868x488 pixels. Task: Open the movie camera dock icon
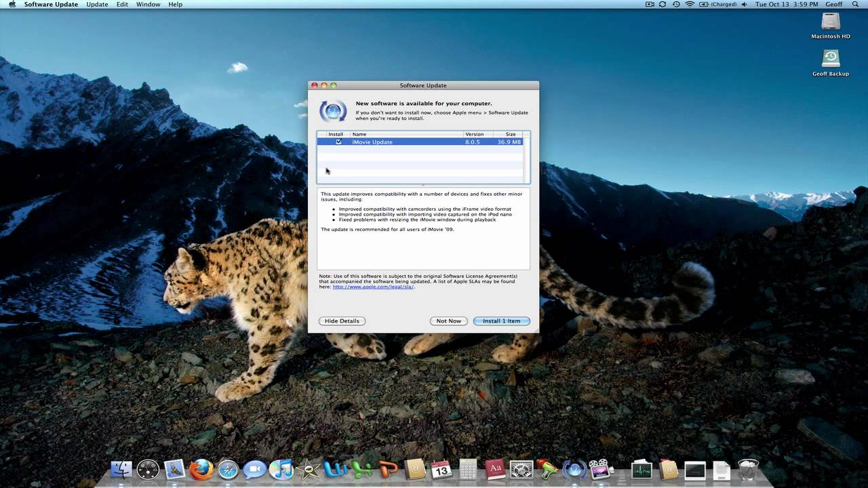pyautogui.click(x=600, y=469)
